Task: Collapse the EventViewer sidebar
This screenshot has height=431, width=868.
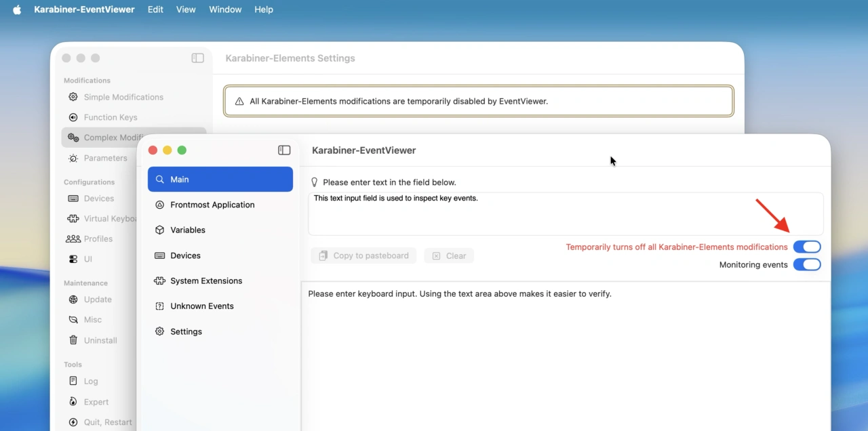Action: click(284, 150)
